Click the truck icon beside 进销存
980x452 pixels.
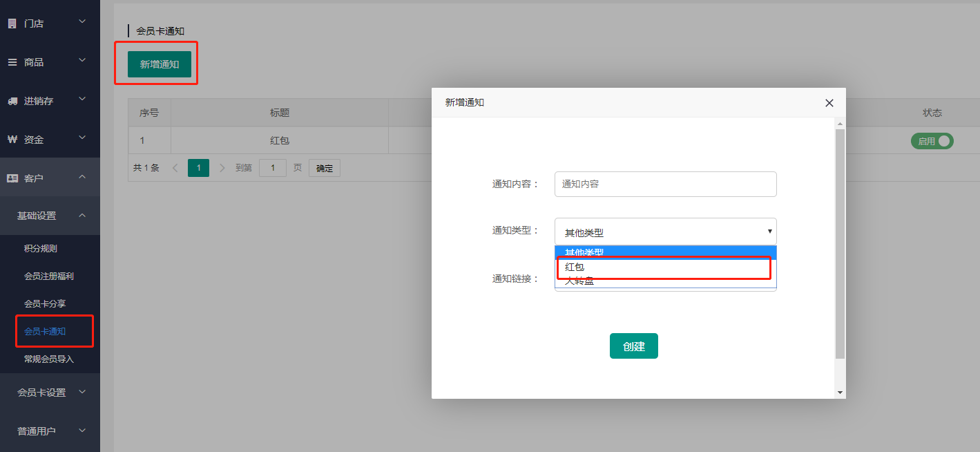[x=12, y=101]
